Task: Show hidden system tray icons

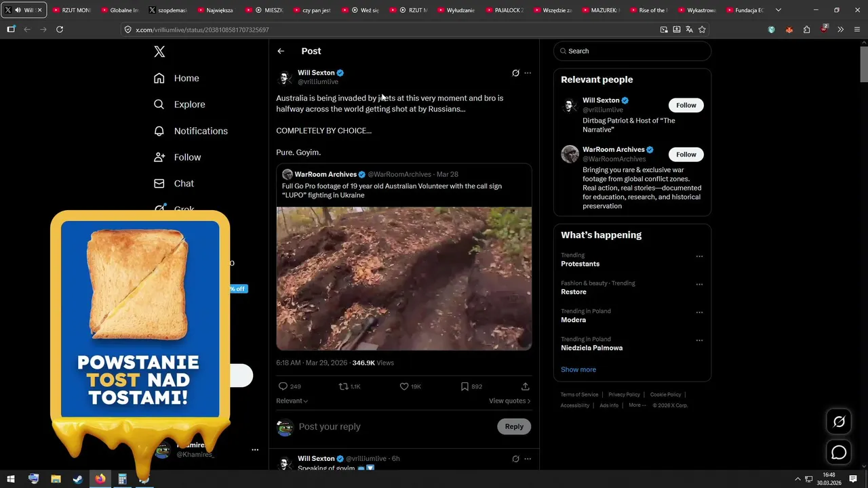Action: click(x=797, y=479)
